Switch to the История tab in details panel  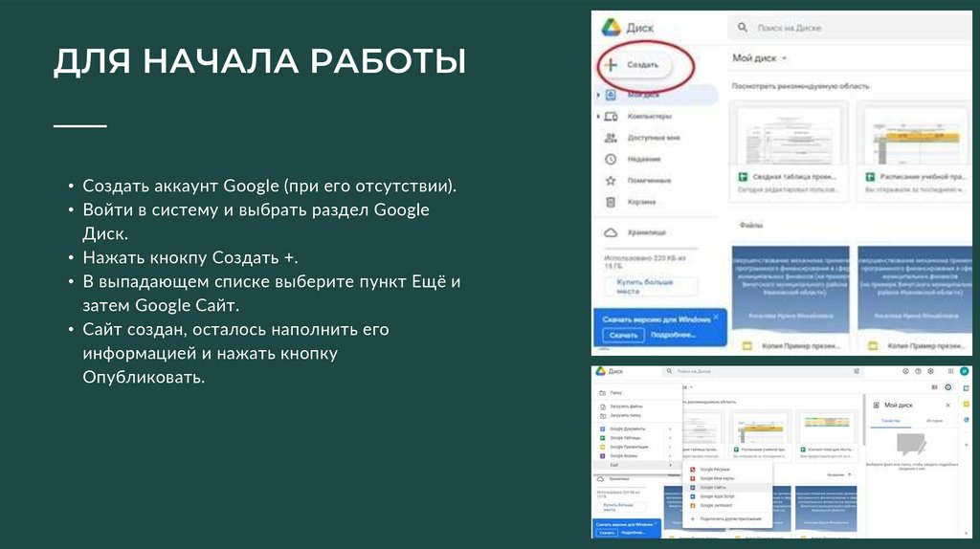point(935,420)
